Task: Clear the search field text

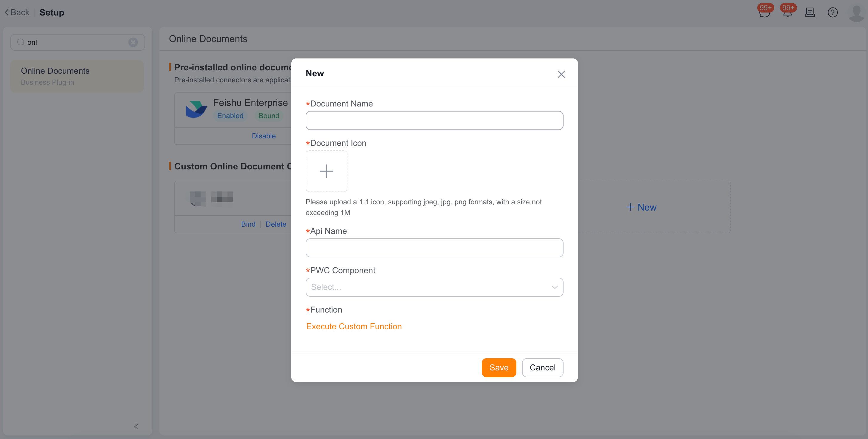Action: point(133,42)
